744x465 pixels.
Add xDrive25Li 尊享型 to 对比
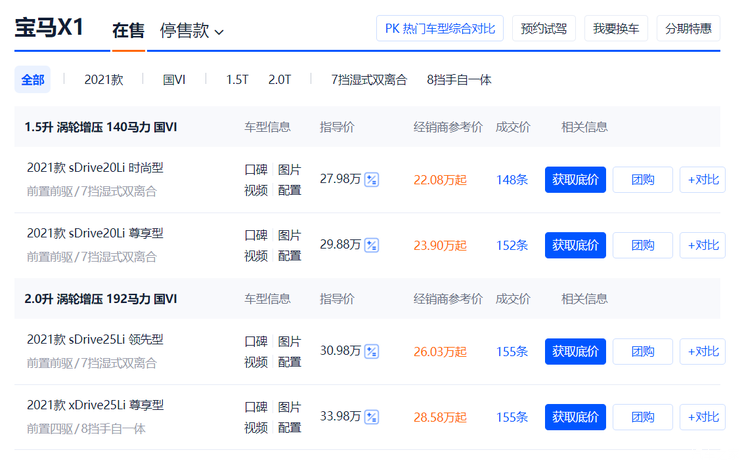[x=703, y=417]
